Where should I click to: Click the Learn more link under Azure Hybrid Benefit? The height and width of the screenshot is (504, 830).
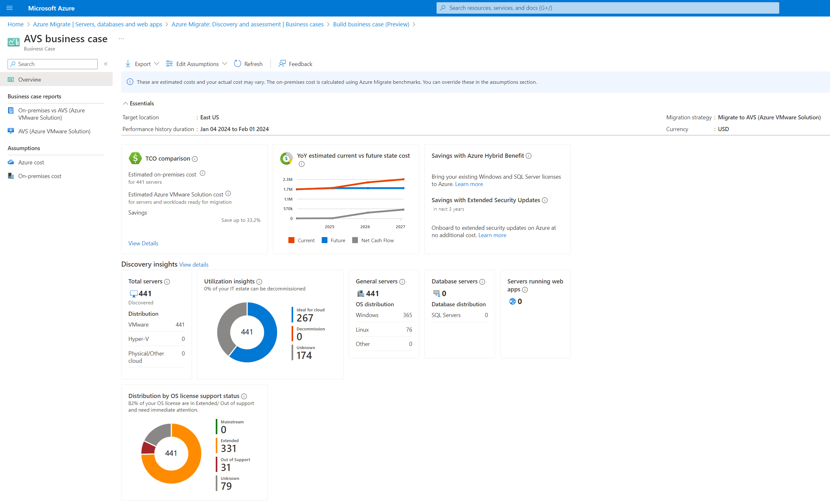(x=468, y=184)
